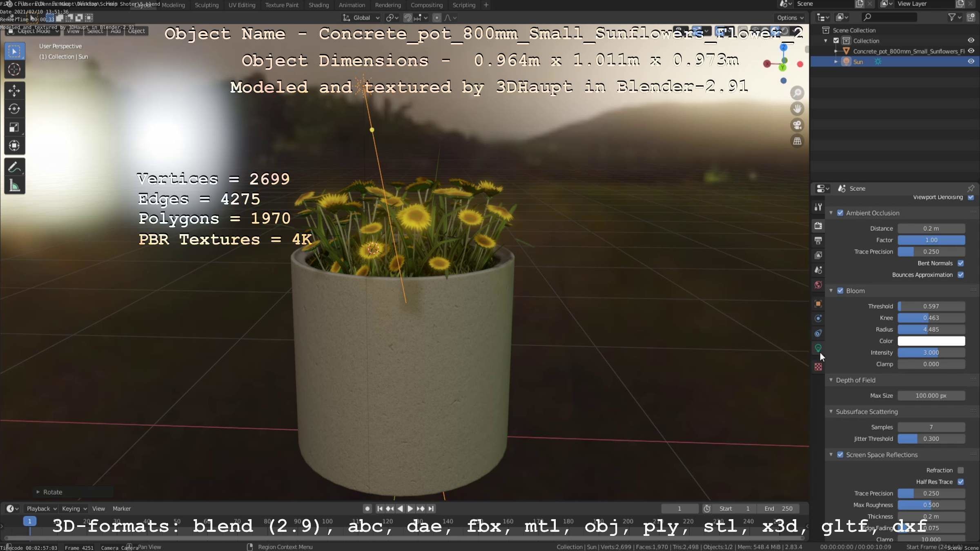Image resolution: width=980 pixels, height=551 pixels.
Task: Collapse the Ambient Occlusion panel
Action: (831, 213)
